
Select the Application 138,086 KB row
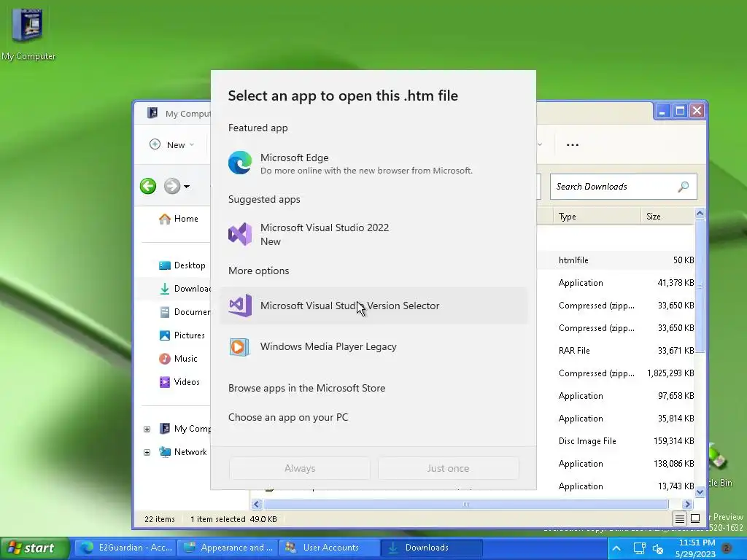click(x=616, y=464)
